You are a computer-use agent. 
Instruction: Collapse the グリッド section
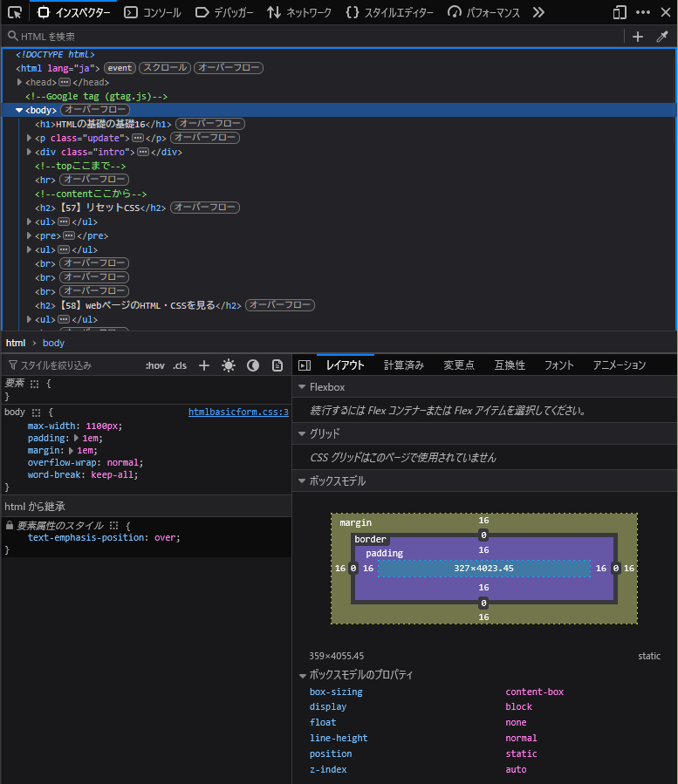(x=302, y=434)
